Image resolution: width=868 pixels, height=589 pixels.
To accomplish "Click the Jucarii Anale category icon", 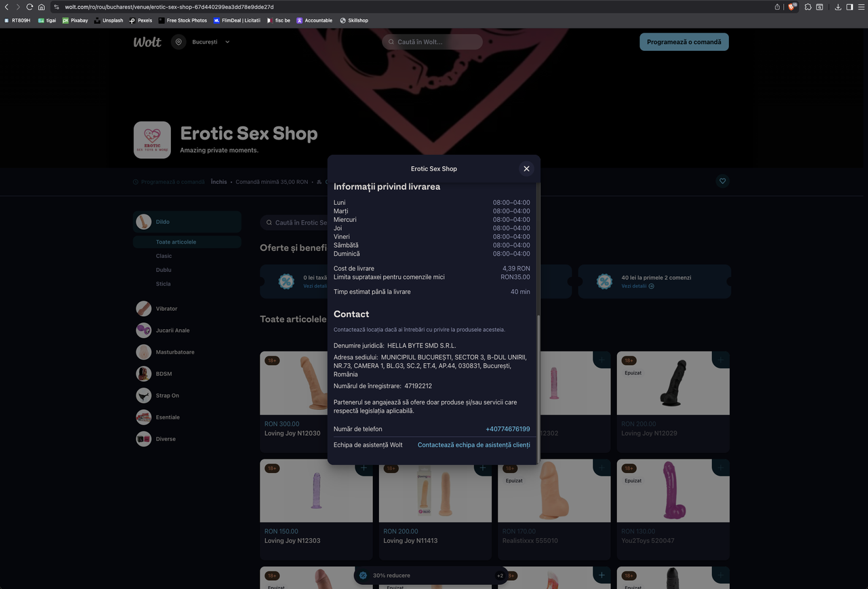I will click(x=144, y=330).
